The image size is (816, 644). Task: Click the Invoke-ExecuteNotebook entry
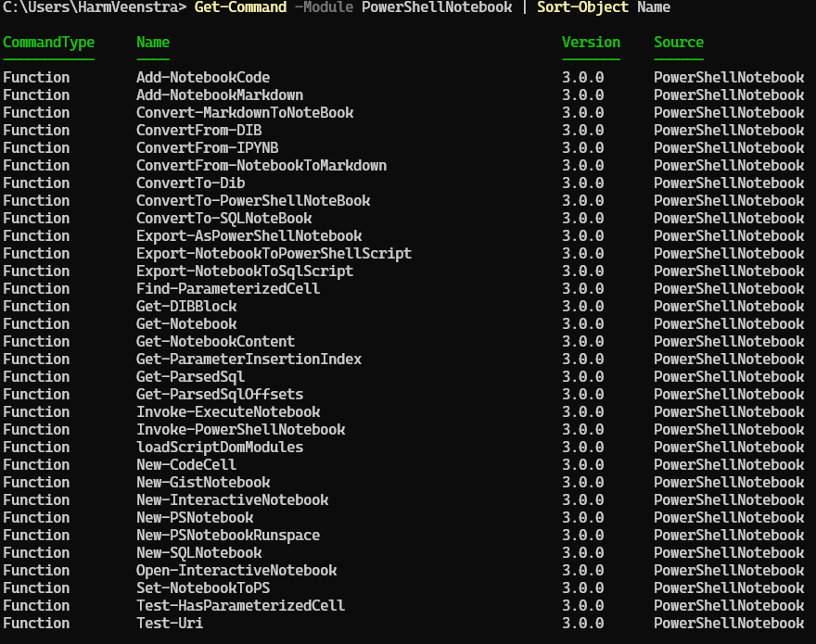coord(228,412)
